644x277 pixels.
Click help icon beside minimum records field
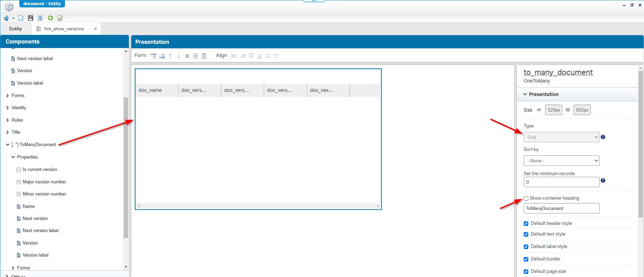603,181
